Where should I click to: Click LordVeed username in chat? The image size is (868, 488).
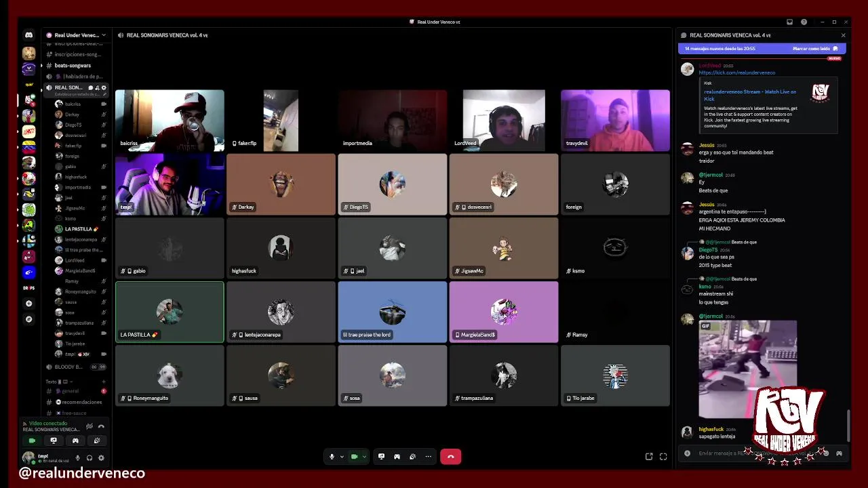point(709,66)
